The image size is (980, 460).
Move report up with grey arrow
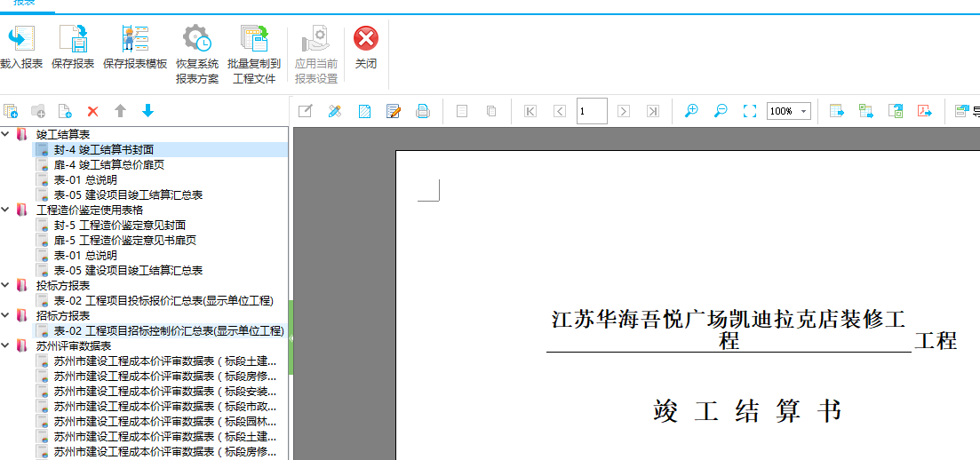(x=121, y=111)
